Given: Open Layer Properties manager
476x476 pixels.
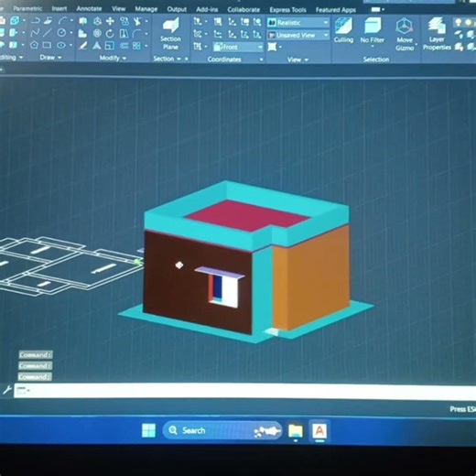Looking at the screenshot, I should [437, 34].
